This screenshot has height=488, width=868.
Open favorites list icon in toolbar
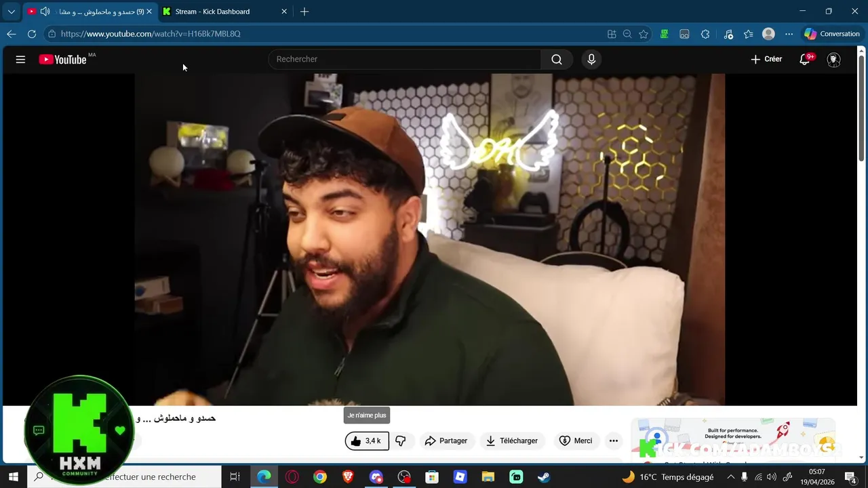point(749,34)
